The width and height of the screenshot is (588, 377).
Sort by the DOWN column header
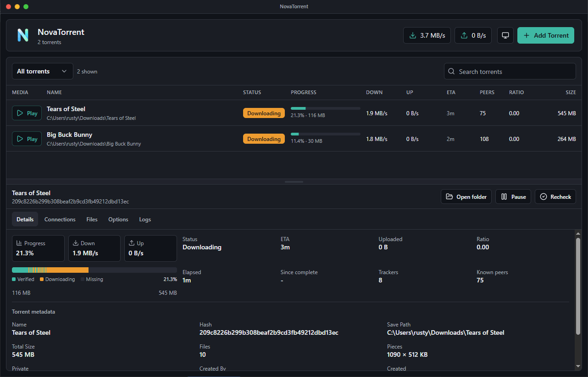click(374, 92)
